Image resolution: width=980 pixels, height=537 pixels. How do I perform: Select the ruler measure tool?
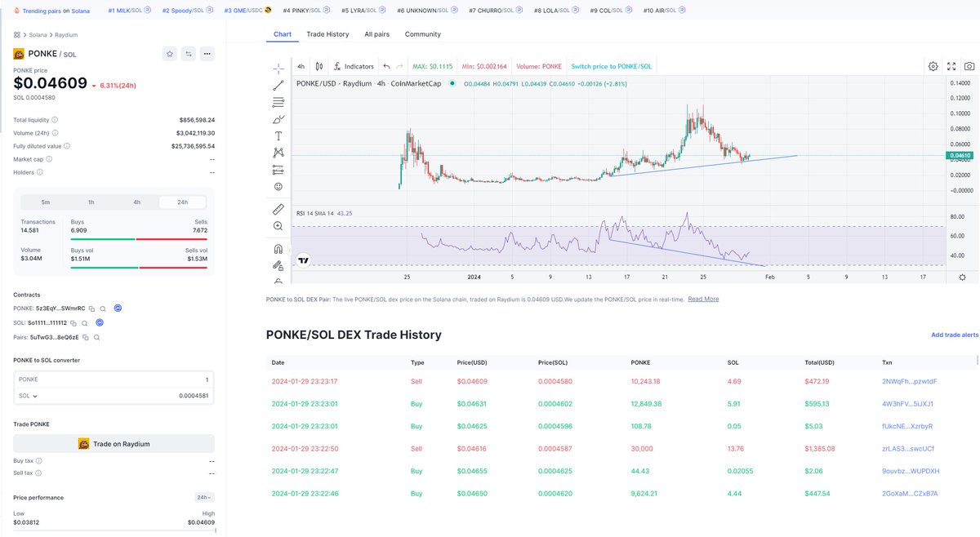click(278, 208)
